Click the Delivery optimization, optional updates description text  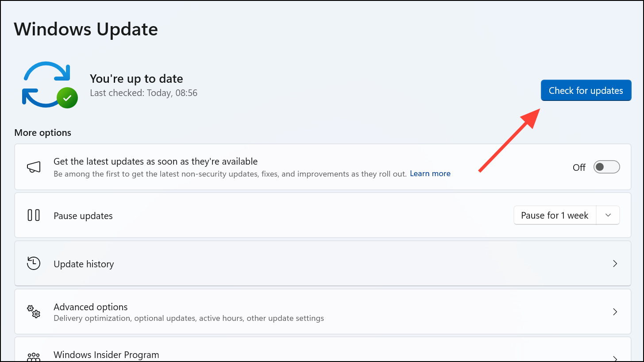click(189, 318)
